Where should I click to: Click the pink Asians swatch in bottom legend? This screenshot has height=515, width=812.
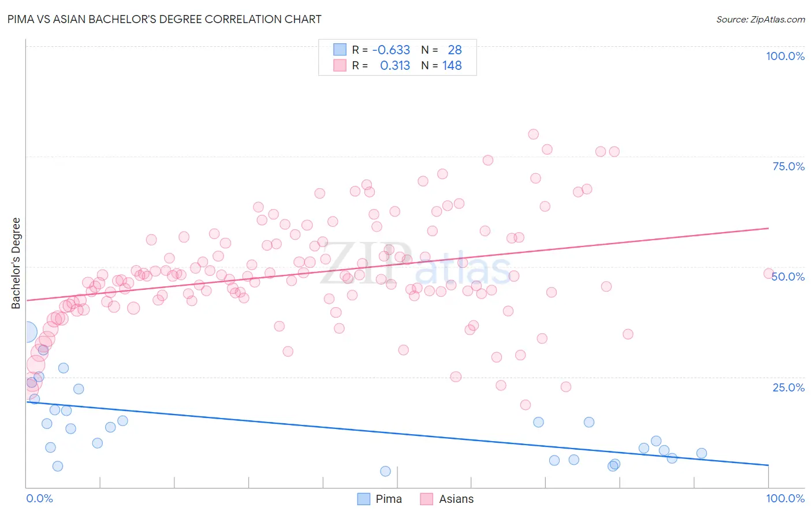[426, 499]
